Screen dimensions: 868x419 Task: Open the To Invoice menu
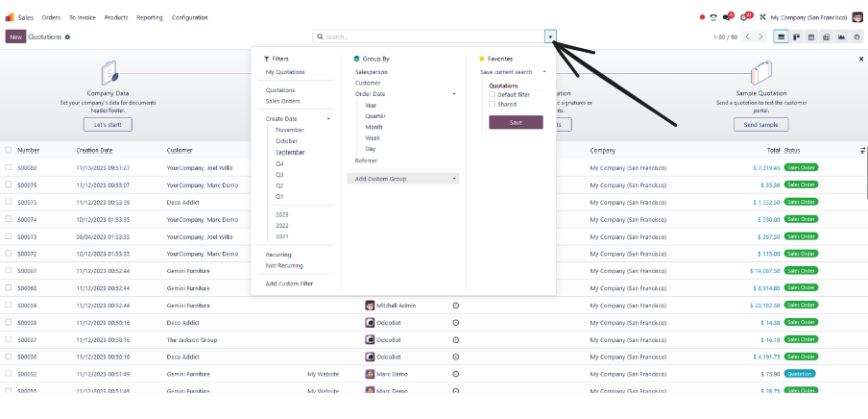(x=82, y=17)
